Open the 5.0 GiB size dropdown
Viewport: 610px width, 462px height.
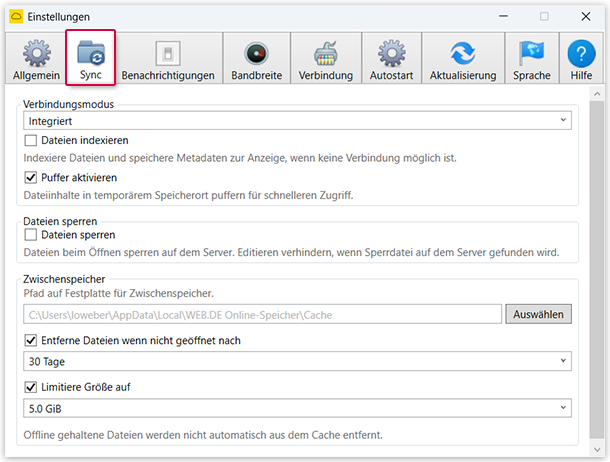(x=297, y=408)
